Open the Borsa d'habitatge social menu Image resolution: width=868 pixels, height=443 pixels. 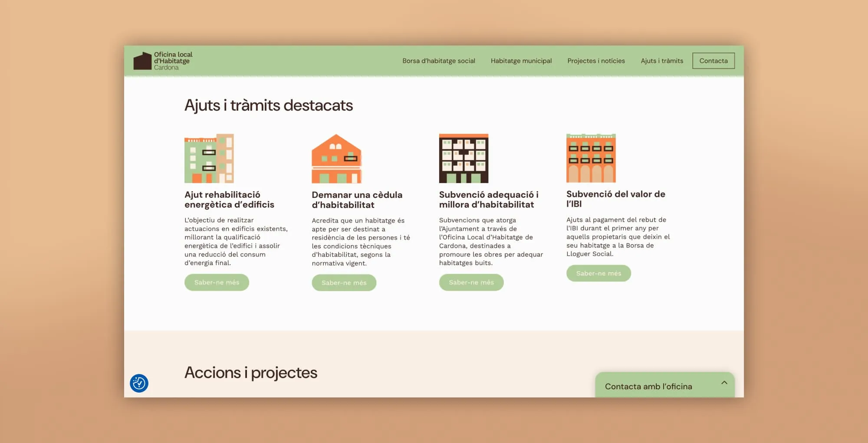point(438,61)
